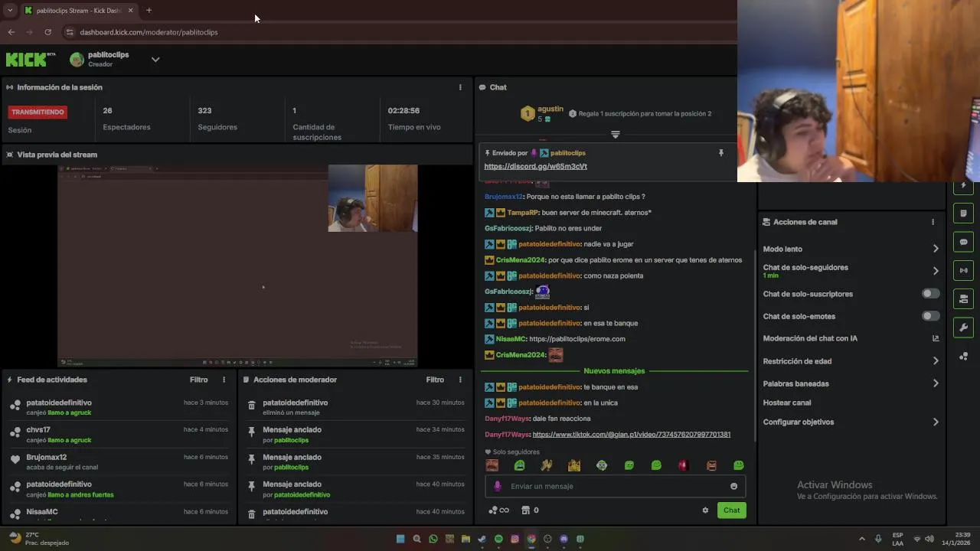The height and width of the screenshot is (551, 980).
Task: Toggle Chat de solo-suscriptores switch
Action: pyautogui.click(x=930, y=294)
